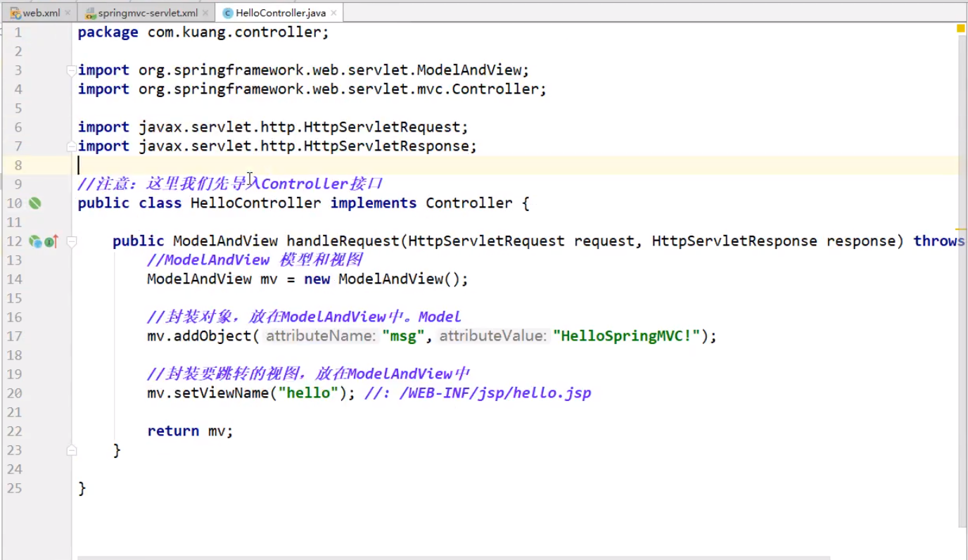This screenshot has width=968, height=560.
Task: Click the 'attributeName:' parameter hint
Action: pos(321,336)
